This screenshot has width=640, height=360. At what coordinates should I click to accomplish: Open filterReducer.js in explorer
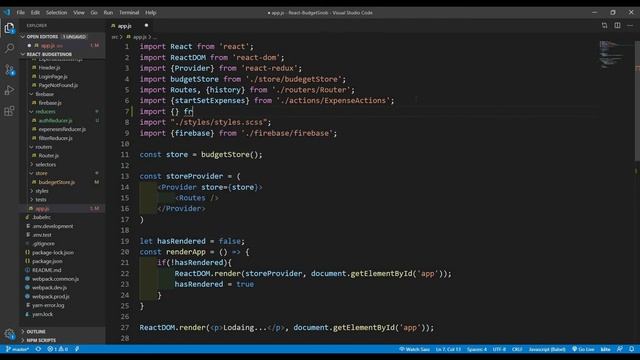point(56,138)
